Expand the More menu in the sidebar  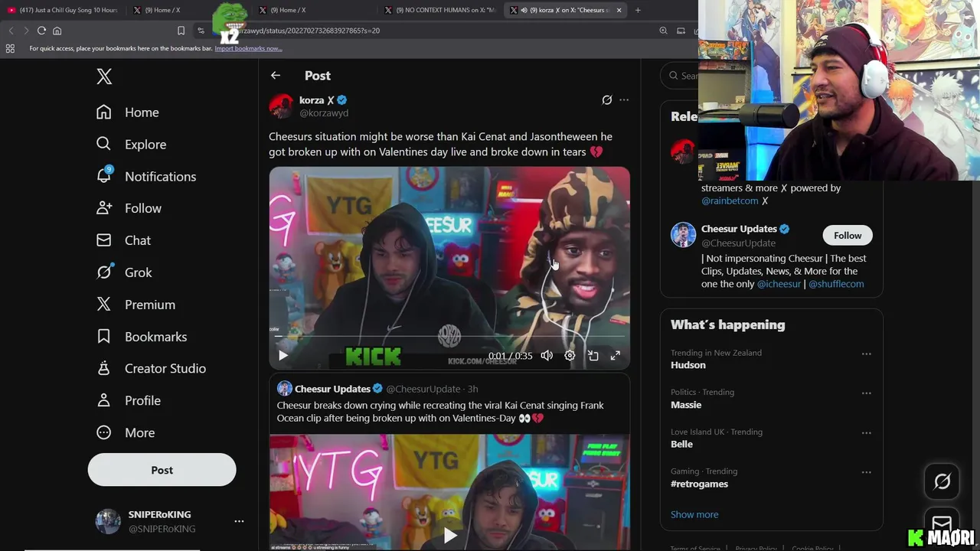[x=126, y=433]
